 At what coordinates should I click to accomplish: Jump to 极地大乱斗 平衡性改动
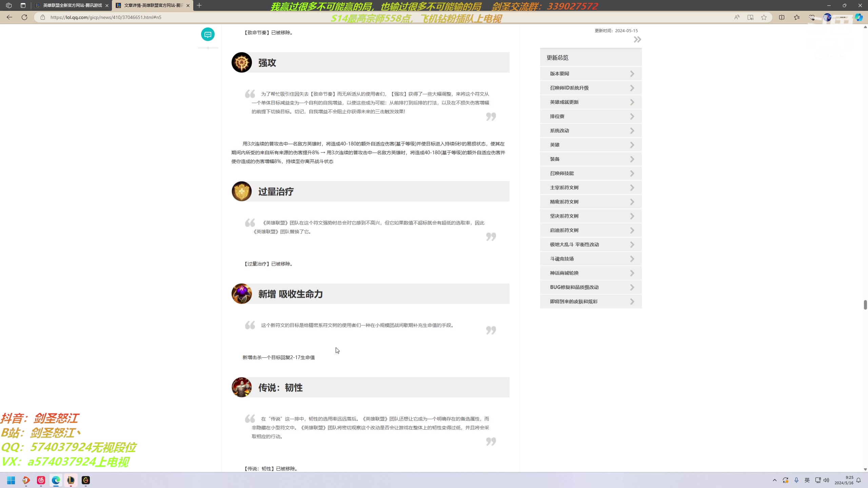pos(591,244)
